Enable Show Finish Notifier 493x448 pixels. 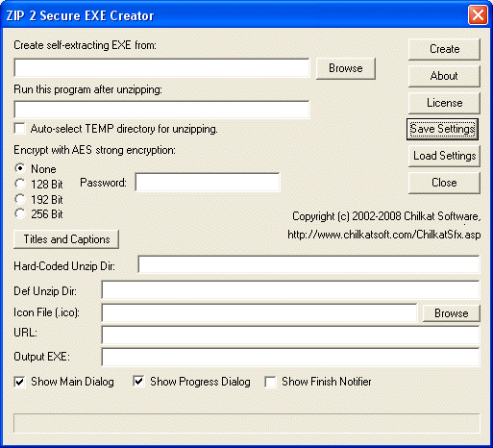click(x=271, y=382)
